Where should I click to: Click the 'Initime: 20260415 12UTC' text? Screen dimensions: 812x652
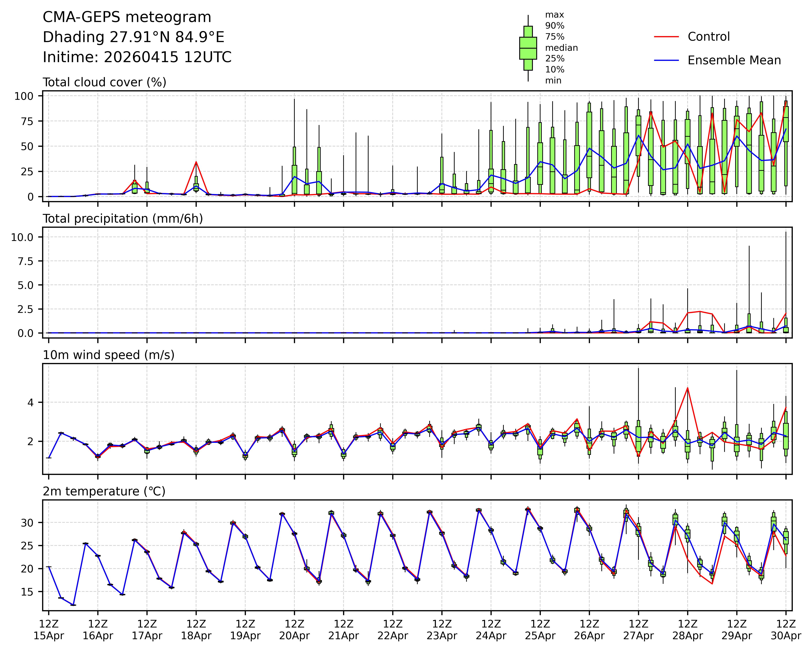137,57
